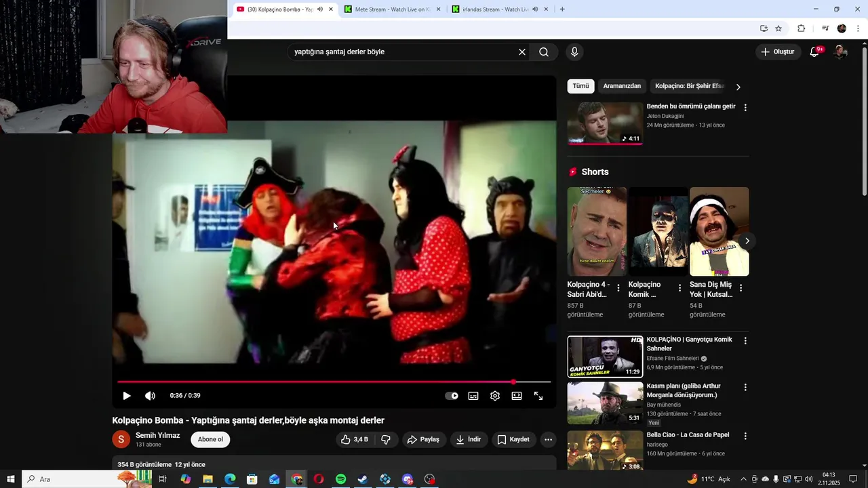Open Chrome extensions puzzle icon
The image size is (868, 488).
(x=801, y=28)
